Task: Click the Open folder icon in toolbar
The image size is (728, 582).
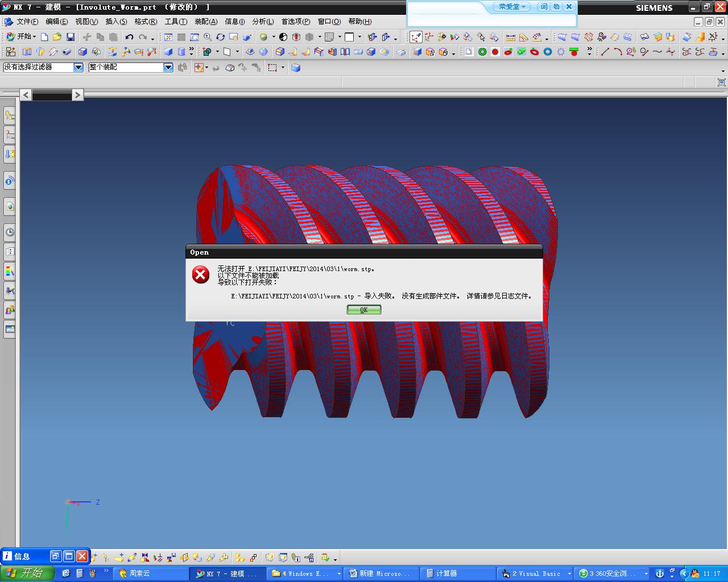Action: point(57,37)
